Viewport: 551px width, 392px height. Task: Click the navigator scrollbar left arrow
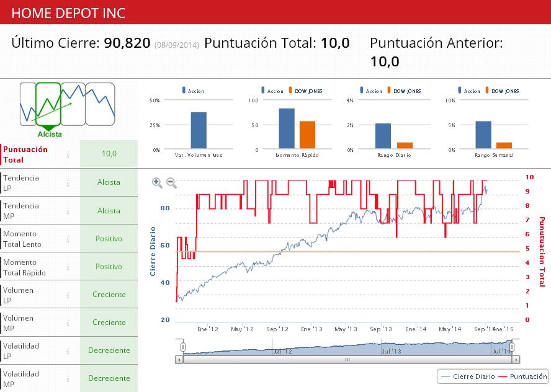click(x=179, y=360)
